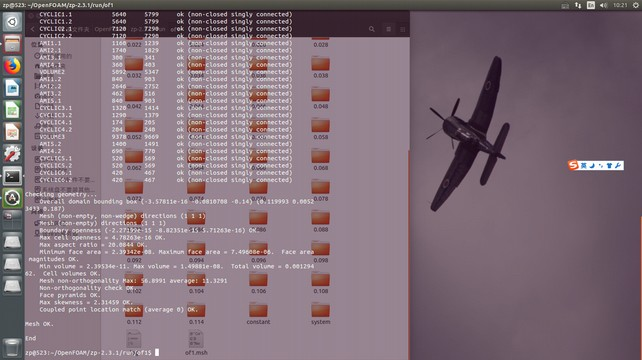Open the Software Updater launcher icon
The image size is (642, 360).
(12, 198)
